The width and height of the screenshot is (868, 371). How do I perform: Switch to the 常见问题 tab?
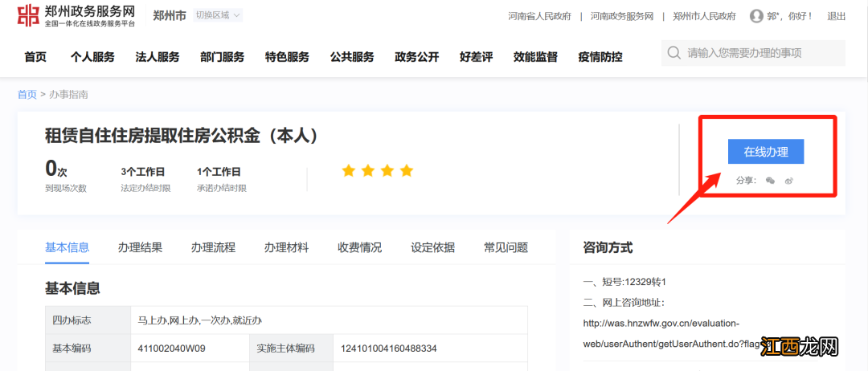pos(506,247)
